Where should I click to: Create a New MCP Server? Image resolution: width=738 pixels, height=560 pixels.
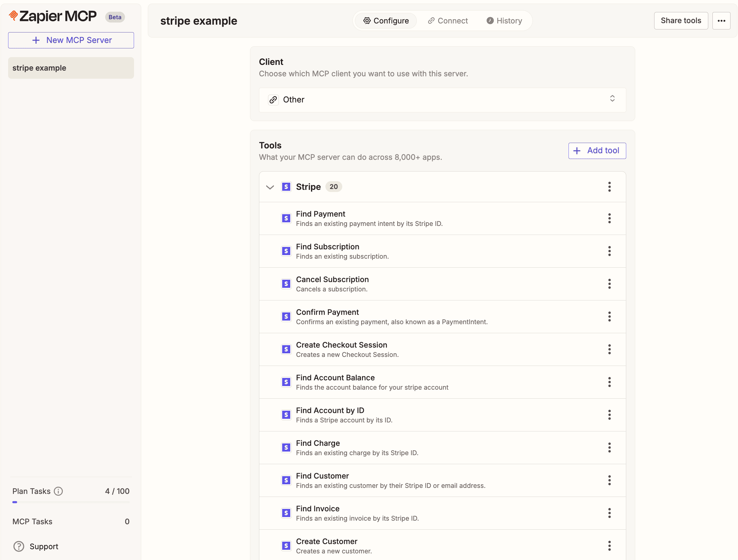tap(71, 40)
